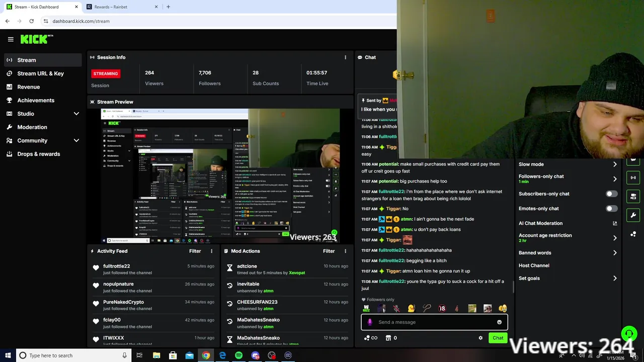Insert the duck emote

(x=411, y=309)
